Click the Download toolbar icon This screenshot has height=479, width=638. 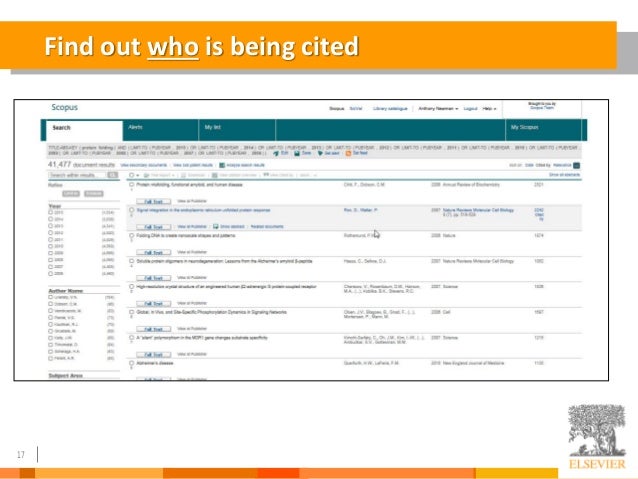tap(184, 175)
